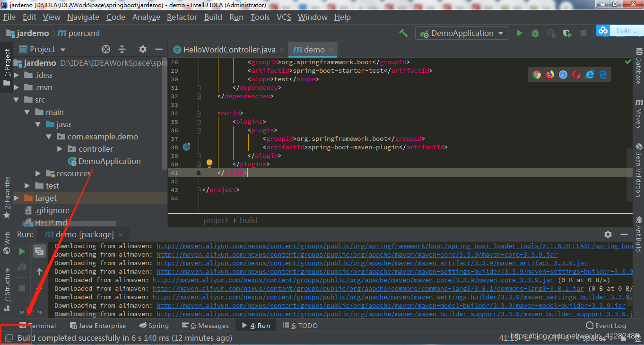
Task: Hide the Project panel with minus icon
Action: coord(158,49)
